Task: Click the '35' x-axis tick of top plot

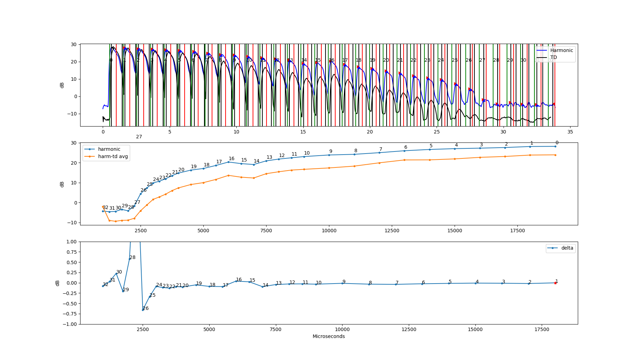Action: tap(570, 132)
